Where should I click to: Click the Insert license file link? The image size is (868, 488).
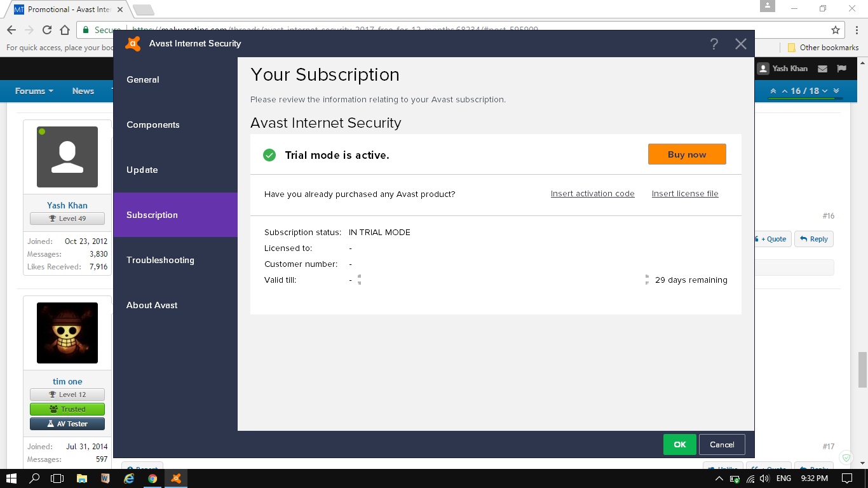pos(685,194)
